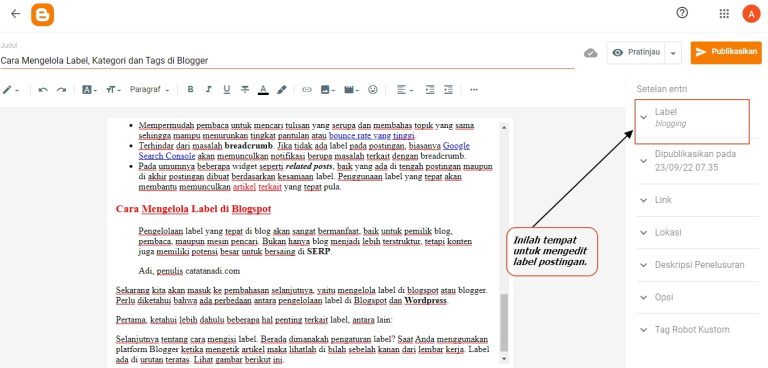This screenshot has height=368, width=768.
Task: Open the font size menu
Action: [113, 90]
